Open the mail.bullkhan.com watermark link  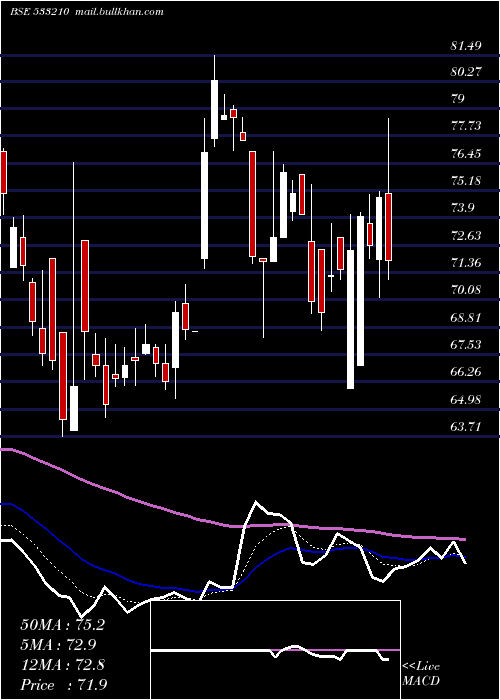point(118,12)
